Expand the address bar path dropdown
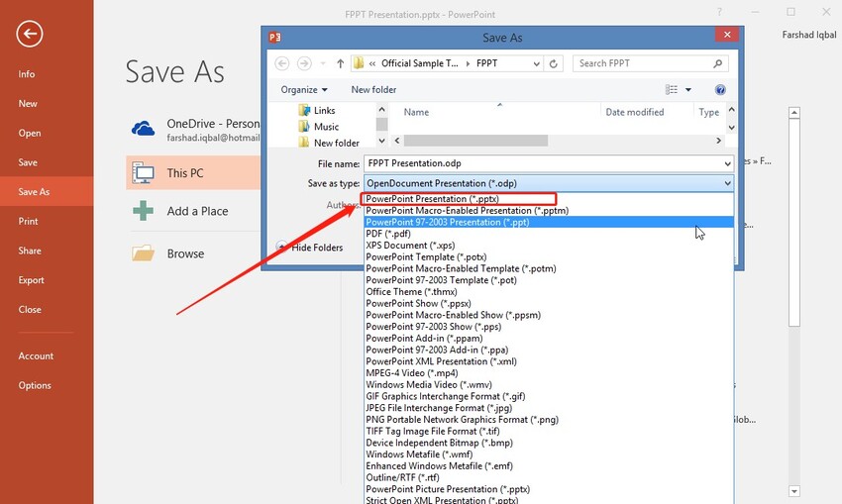The image size is (842, 504). (x=536, y=63)
